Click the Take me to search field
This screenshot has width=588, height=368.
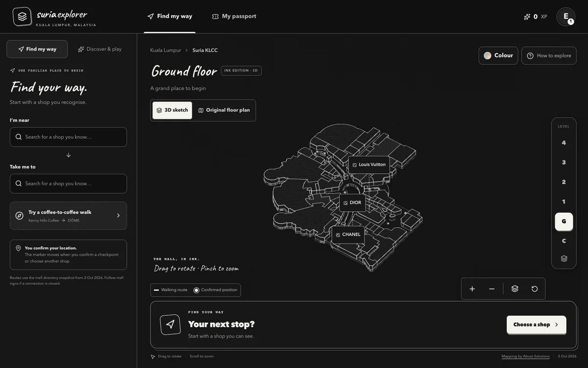(x=68, y=184)
